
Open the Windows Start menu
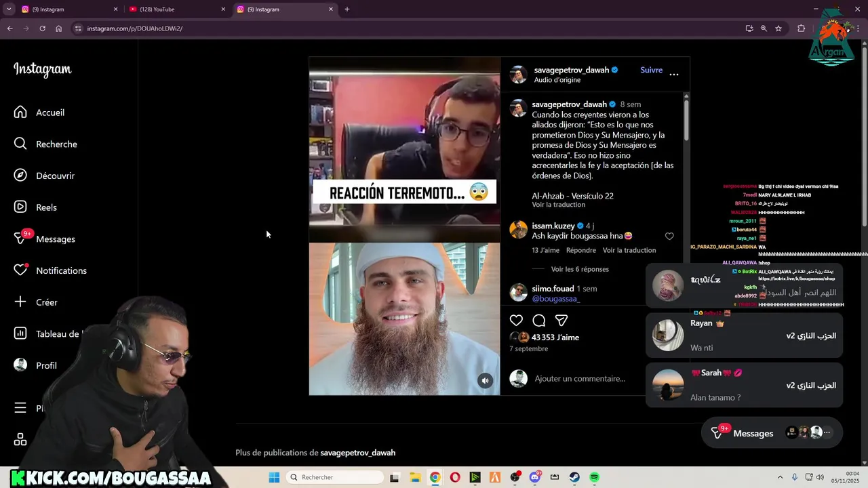tap(274, 477)
